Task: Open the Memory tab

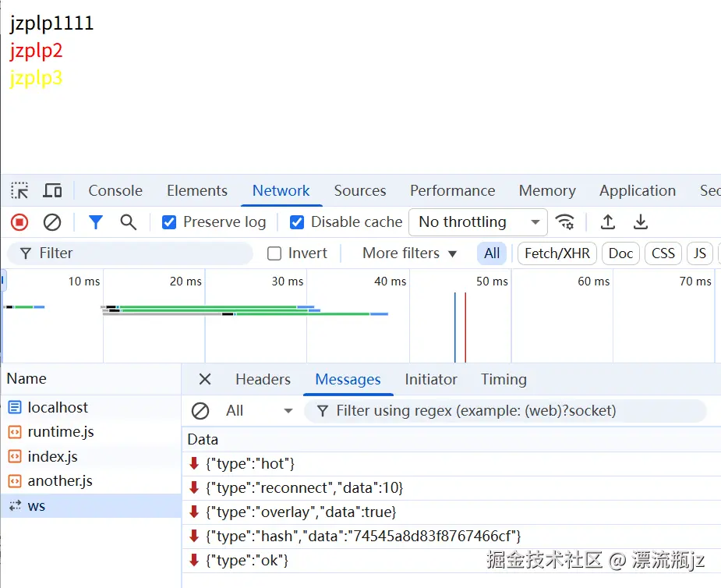Action: [x=547, y=190]
